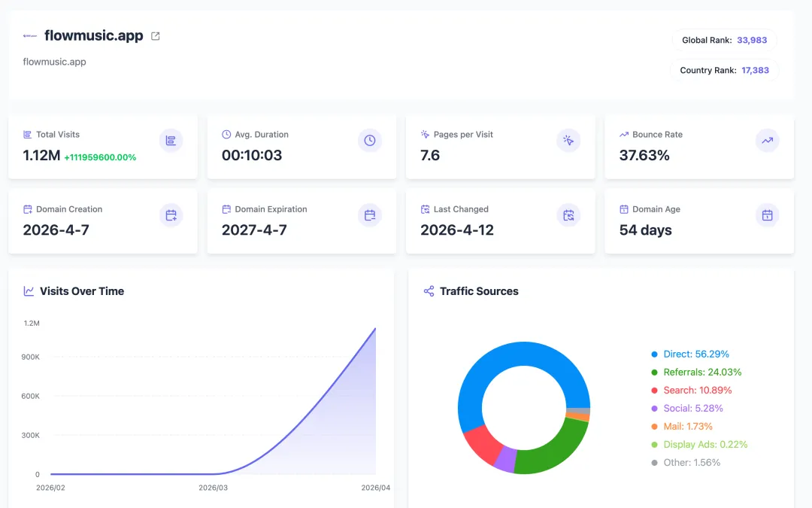Viewport: 812px width, 508px height.
Task: Click the Pages per Visit cursor icon
Action: [x=568, y=141]
